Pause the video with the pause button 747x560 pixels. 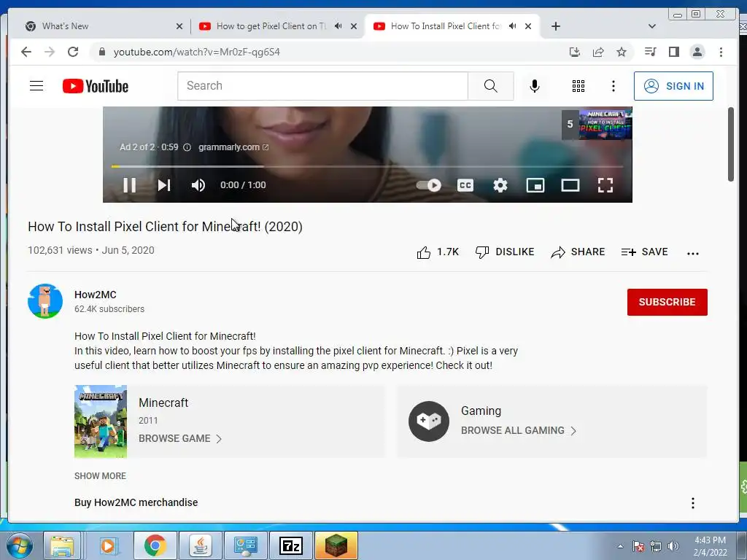(130, 185)
